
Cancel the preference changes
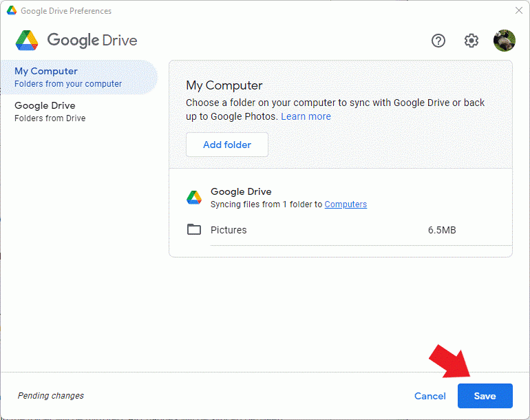pyautogui.click(x=430, y=396)
